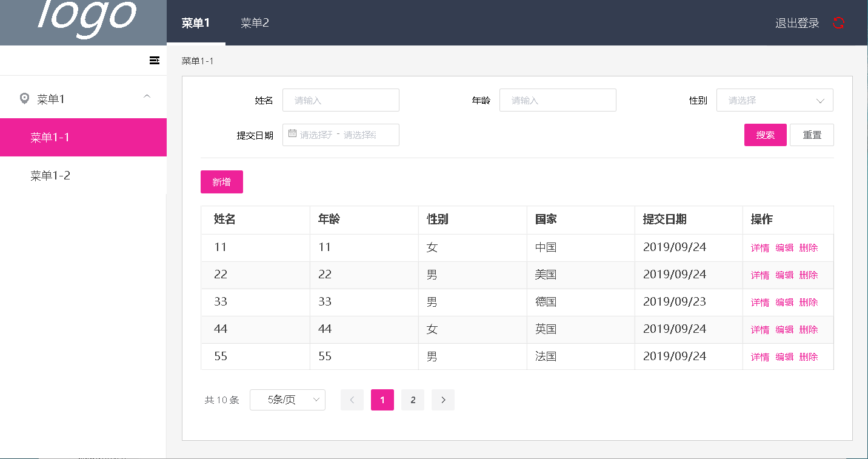
Task: Click 删除 for row 33
Action: [809, 302]
